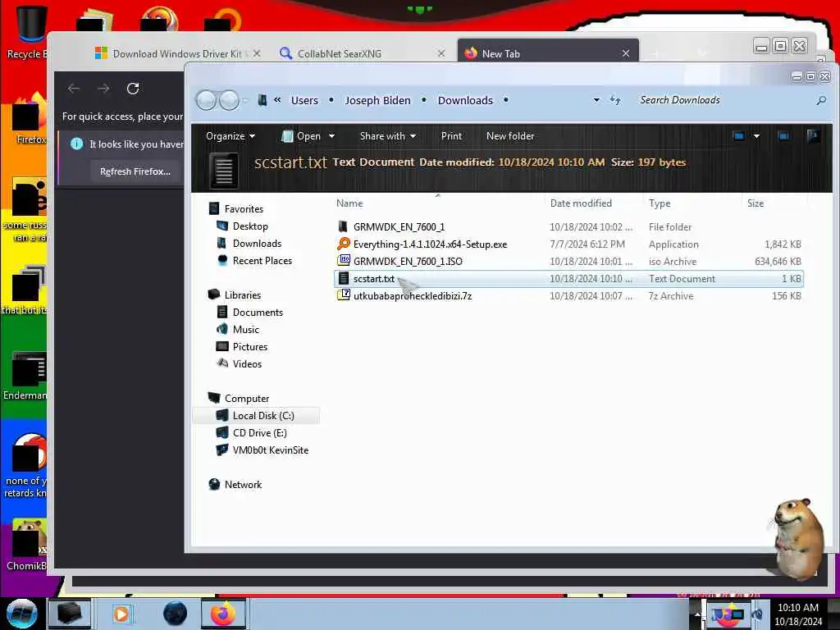This screenshot has width=840, height=630.
Task: Open the view options dropdown arrow
Action: [x=756, y=136]
